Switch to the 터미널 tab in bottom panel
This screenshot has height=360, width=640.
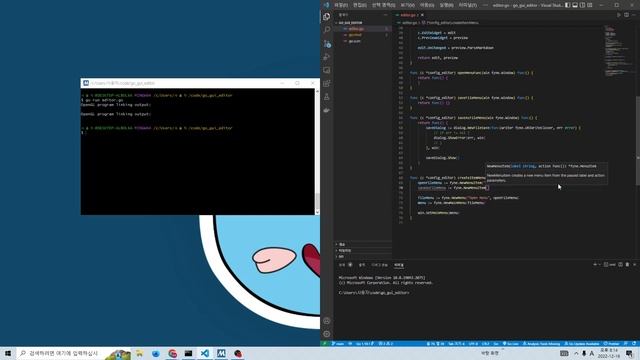point(399,265)
